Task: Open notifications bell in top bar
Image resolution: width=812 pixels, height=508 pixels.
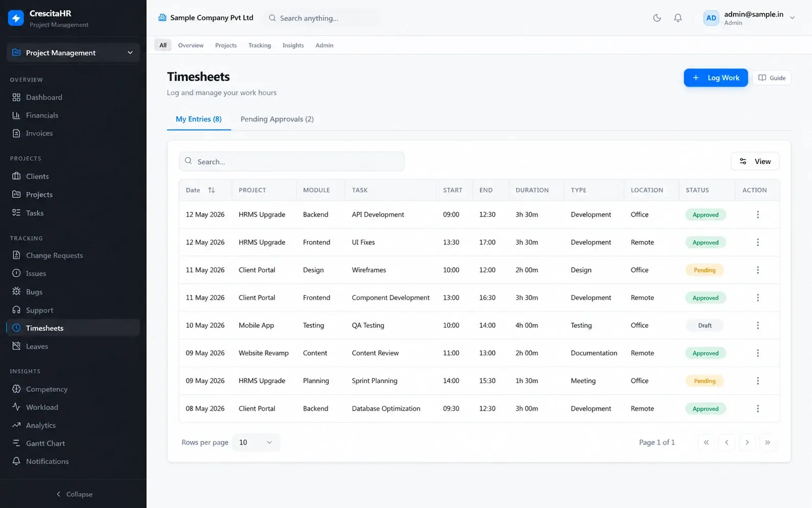Action: tap(678, 18)
